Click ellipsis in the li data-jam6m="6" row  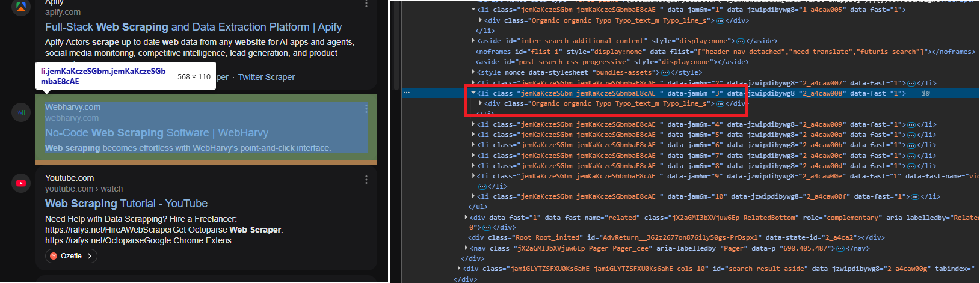(911, 145)
